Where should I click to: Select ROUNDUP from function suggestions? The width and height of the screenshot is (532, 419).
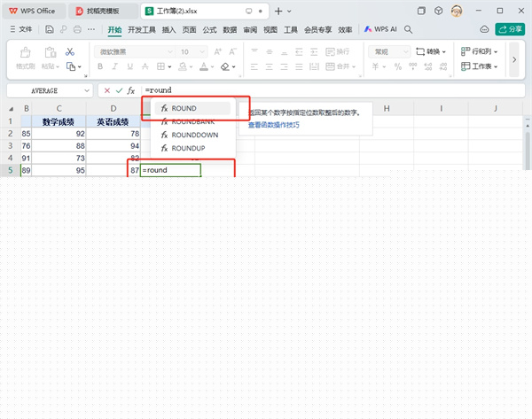click(192, 148)
